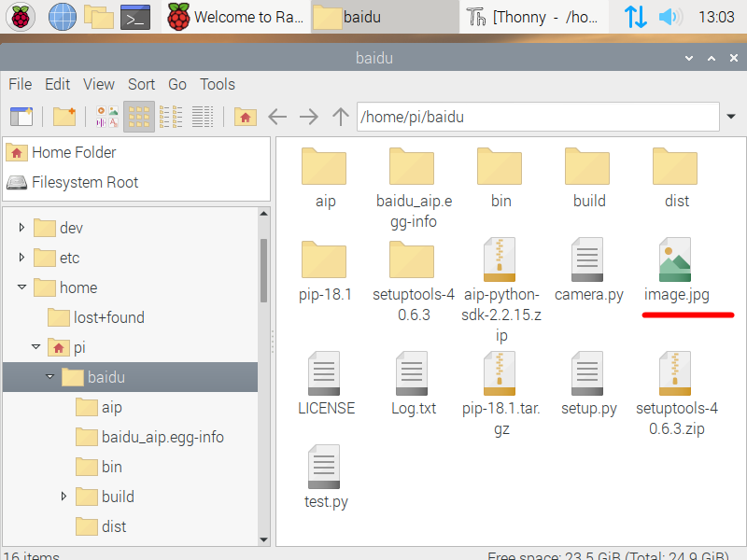Image resolution: width=747 pixels, height=560 pixels.
Task: Select lost+found in folder tree
Action: click(x=96, y=317)
